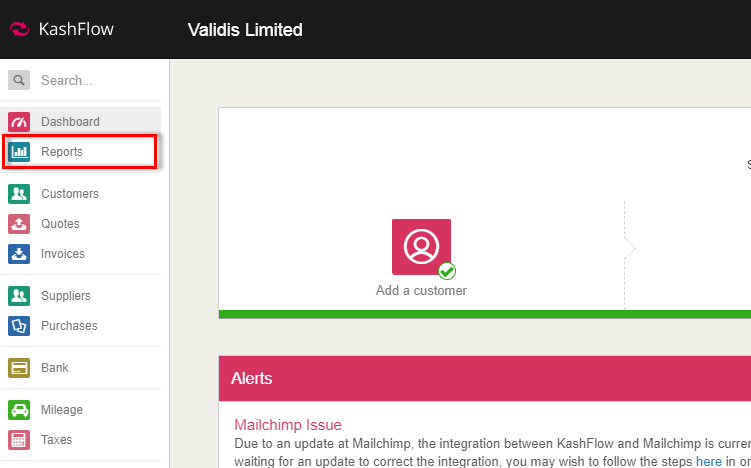Select Bank in the sidebar

[x=80, y=368]
